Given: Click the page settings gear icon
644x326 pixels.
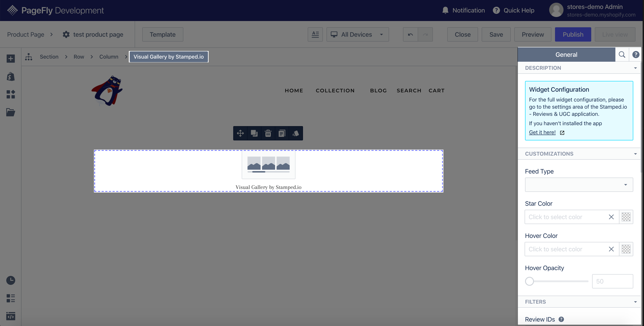Looking at the screenshot, I should click(66, 34).
